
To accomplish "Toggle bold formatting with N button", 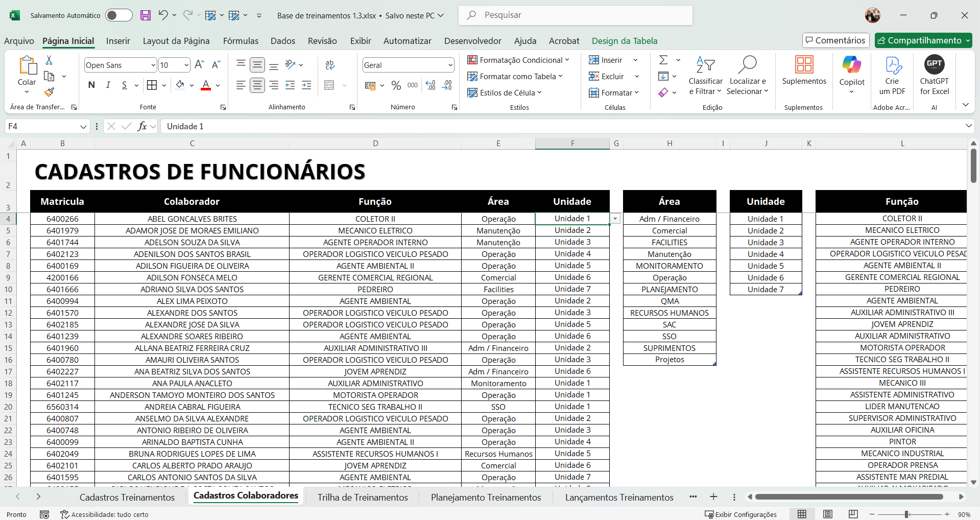I will [x=91, y=85].
